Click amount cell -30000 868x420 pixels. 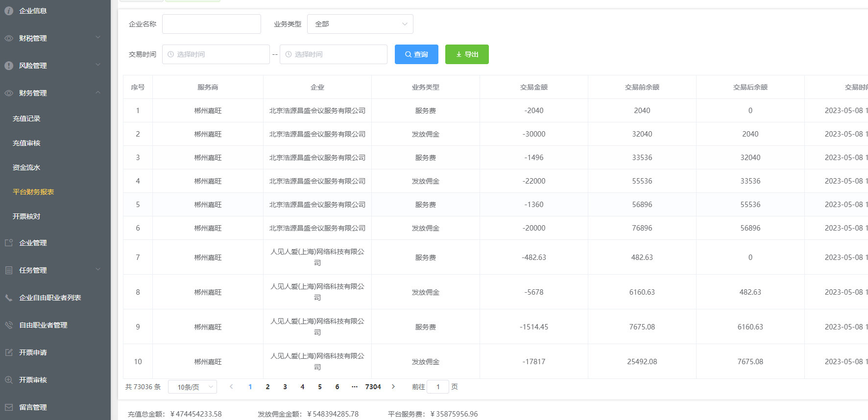534,134
